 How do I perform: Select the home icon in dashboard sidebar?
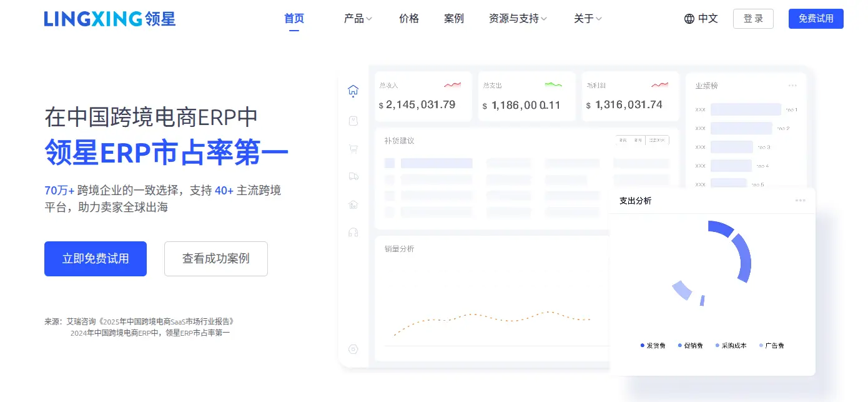pos(353,91)
